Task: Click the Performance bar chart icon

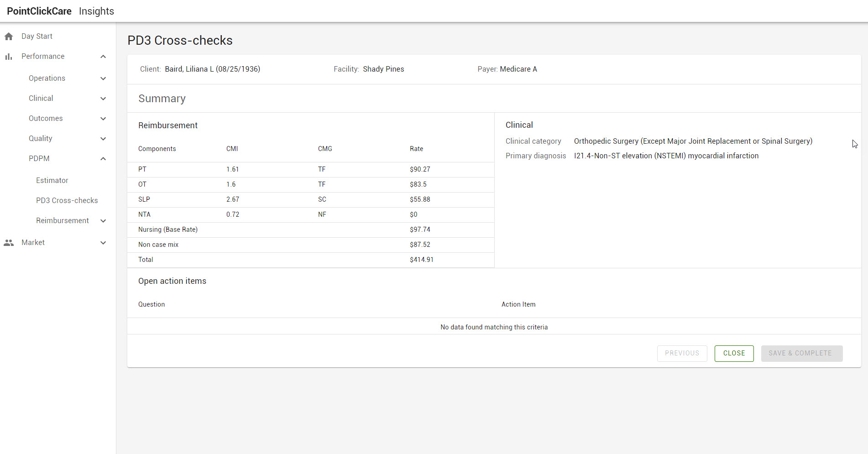Action: pos(9,57)
